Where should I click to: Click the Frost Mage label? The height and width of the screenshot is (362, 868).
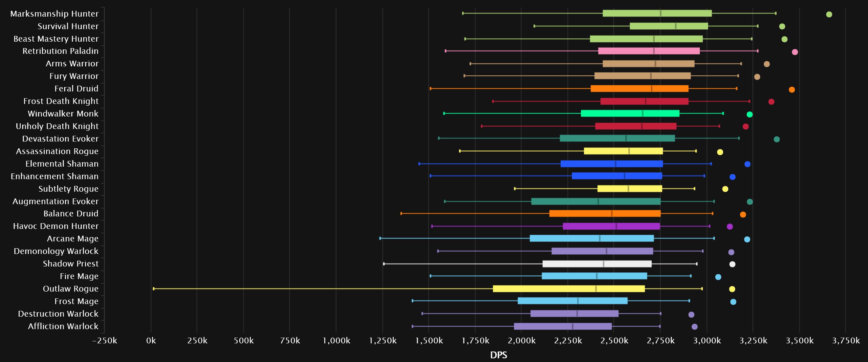click(x=77, y=301)
